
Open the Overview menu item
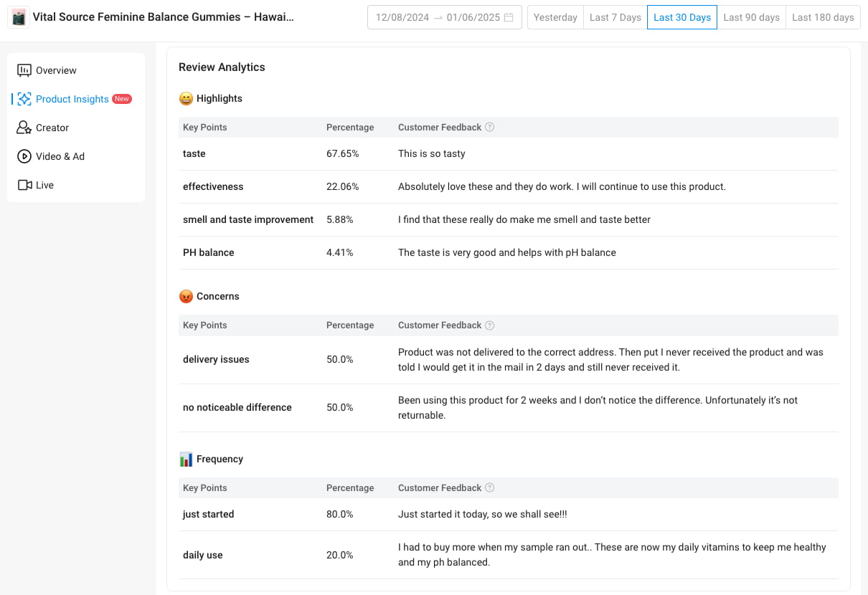[56, 70]
